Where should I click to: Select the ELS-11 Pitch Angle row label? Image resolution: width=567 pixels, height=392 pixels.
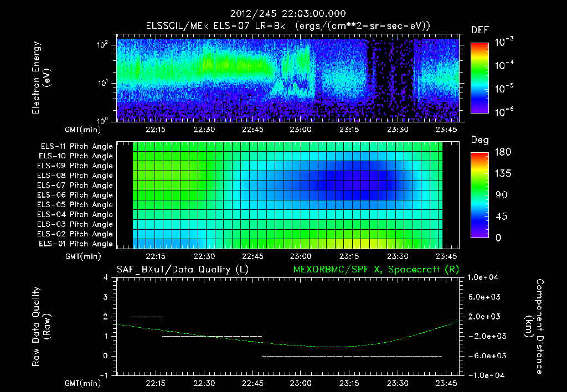coord(76,147)
